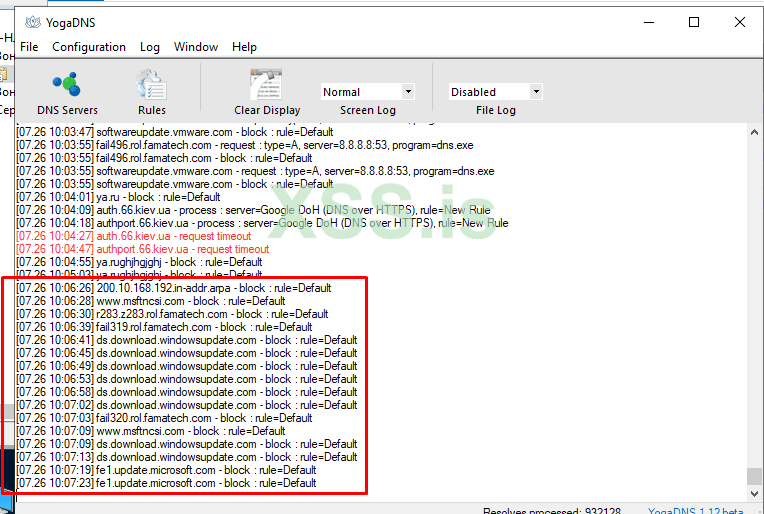The width and height of the screenshot is (764, 514).
Task: Select the 10:06:28 www.msftncsi.com block line
Action: pos(151,301)
